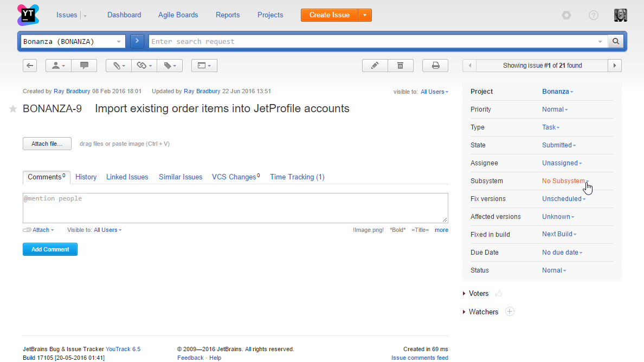This screenshot has height=362, width=644.
Task: Open the assignee person icon menu
Action: (59, 66)
